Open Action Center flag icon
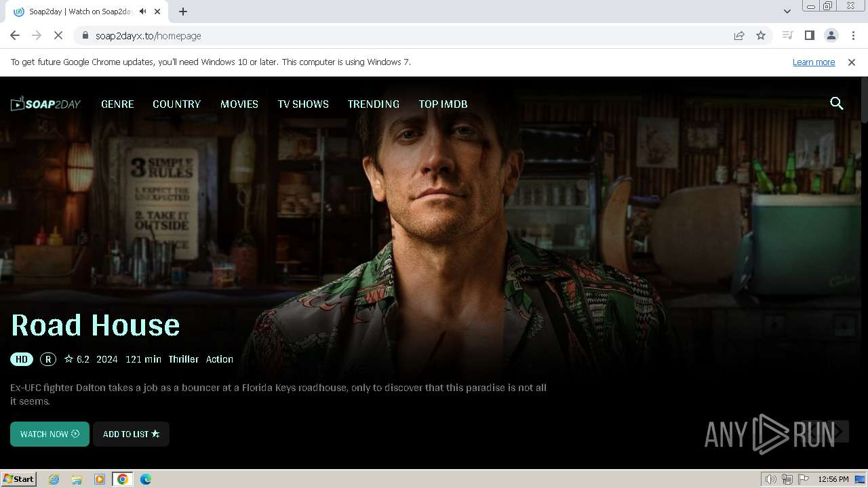The image size is (868, 488). (804, 479)
